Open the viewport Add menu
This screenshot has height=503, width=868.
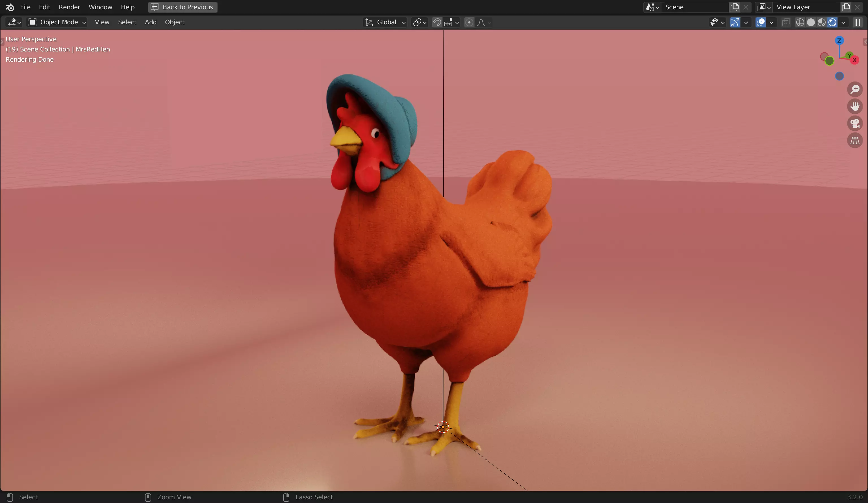151,22
